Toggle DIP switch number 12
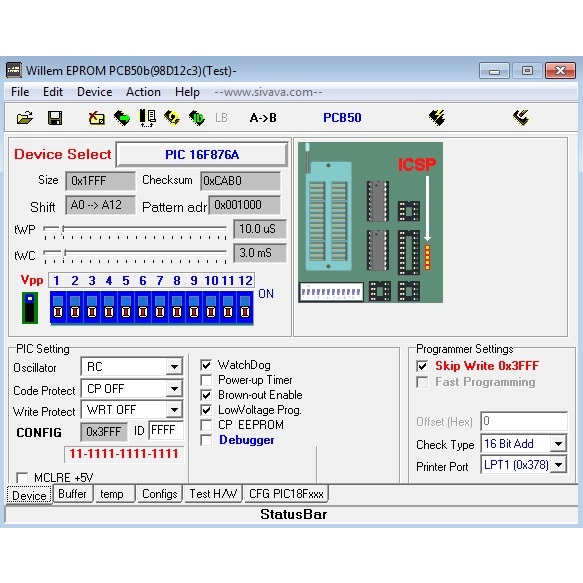This screenshot has width=583, height=583. 245,307
